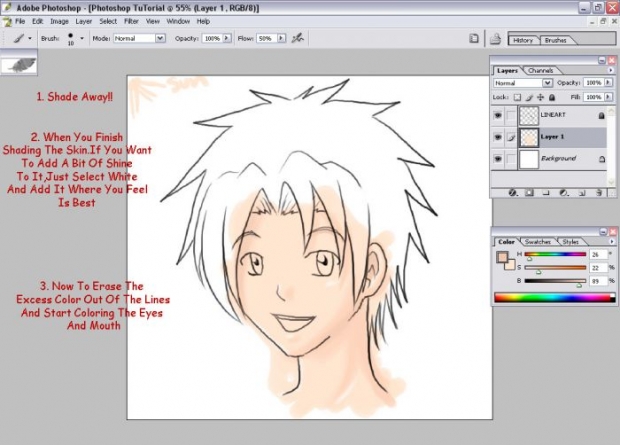This screenshot has width=620, height=445.
Task: Toggle link box on LINEART layer
Action: pos(511,116)
